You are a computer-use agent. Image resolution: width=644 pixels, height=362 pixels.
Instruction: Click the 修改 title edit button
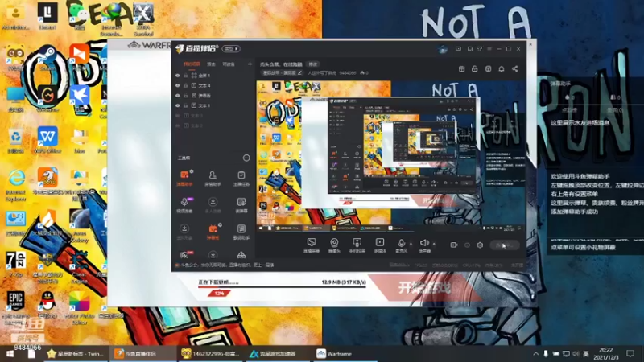click(313, 64)
